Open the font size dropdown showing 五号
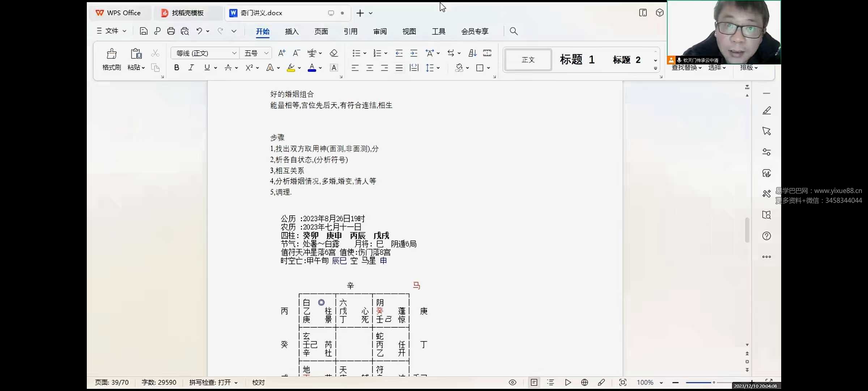Viewport: 868px width, 391px height. [x=255, y=53]
